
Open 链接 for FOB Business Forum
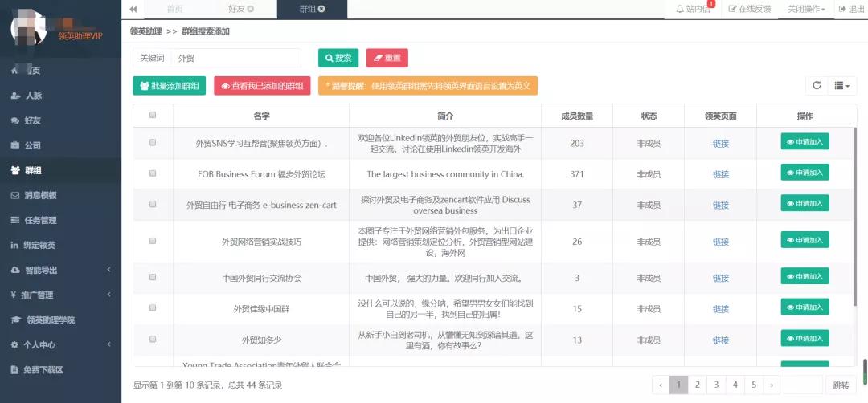(721, 174)
